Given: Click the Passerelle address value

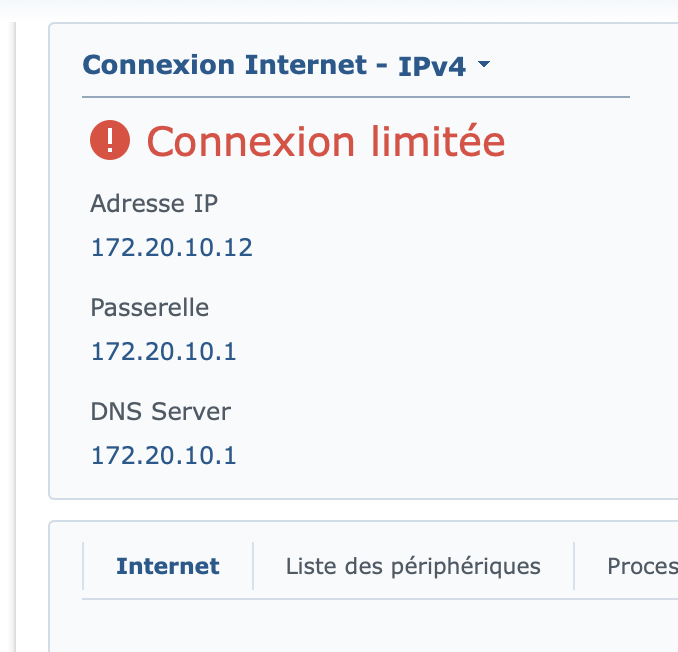Looking at the screenshot, I should (163, 351).
